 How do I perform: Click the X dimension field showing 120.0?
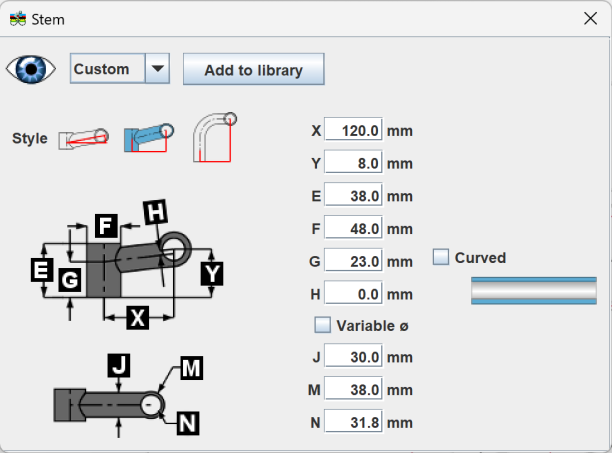point(353,130)
